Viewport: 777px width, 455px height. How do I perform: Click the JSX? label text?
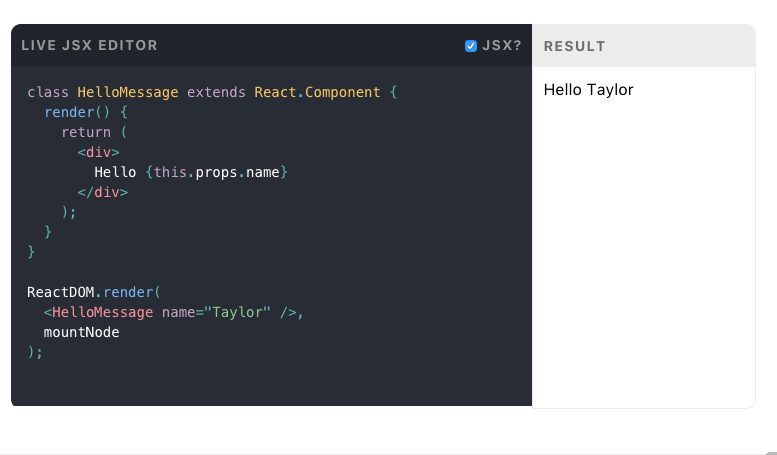click(x=502, y=46)
